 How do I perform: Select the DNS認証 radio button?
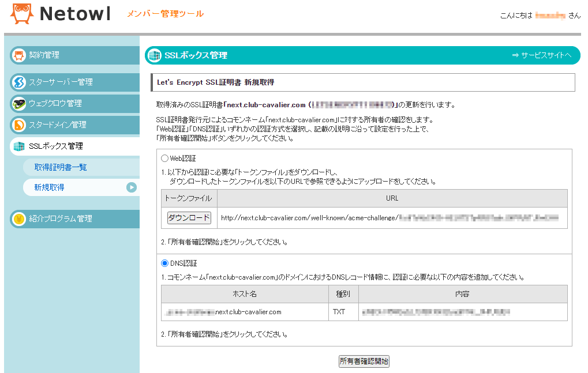point(164,263)
